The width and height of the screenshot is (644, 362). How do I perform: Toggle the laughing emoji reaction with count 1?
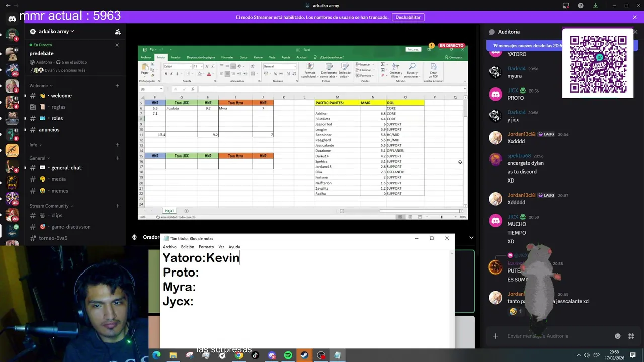point(516,311)
